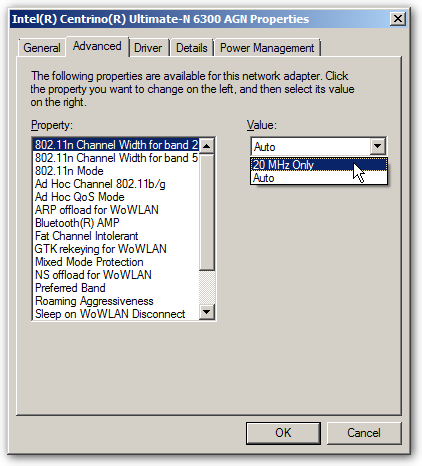This screenshot has width=422, height=466.
Task: Confirm changes with the OK button
Action: [x=283, y=433]
